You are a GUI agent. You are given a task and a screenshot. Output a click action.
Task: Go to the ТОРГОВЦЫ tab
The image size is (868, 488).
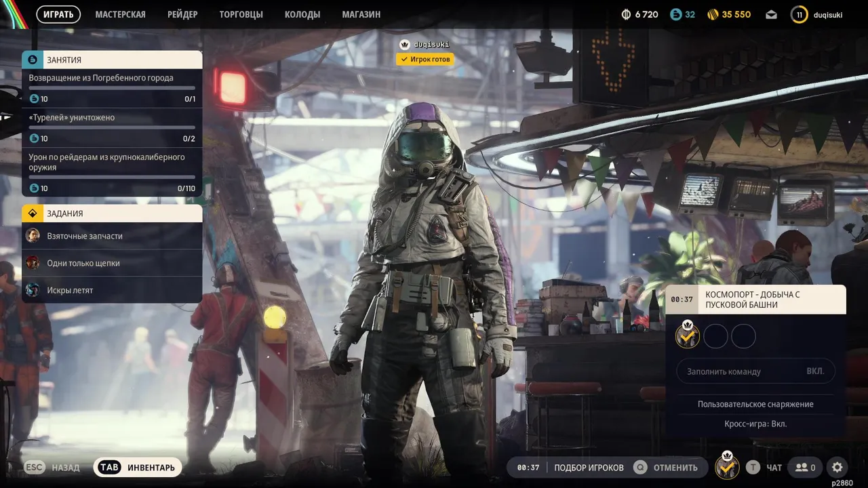(241, 14)
